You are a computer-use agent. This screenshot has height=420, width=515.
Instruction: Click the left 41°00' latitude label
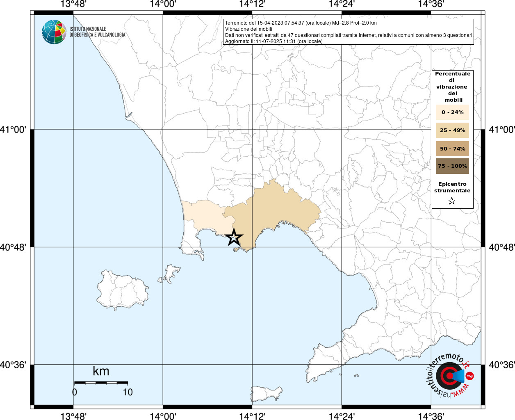pyautogui.click(x=13, y=130)
